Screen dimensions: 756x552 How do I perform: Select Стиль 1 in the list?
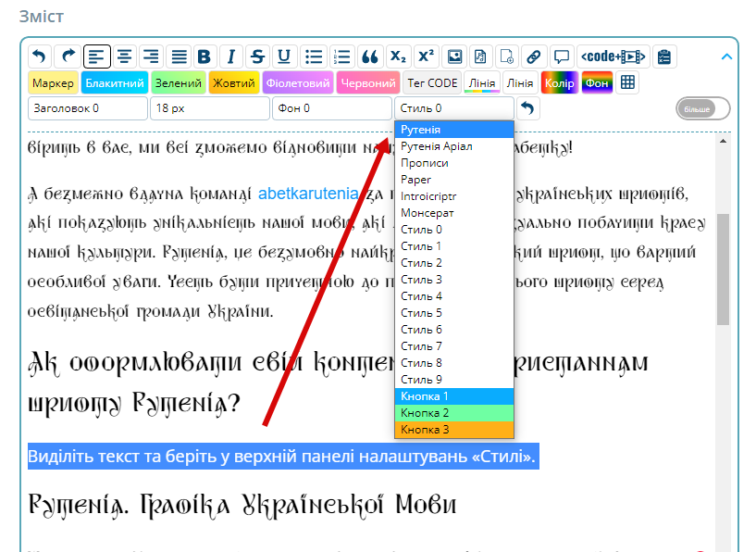pos(454,246)
